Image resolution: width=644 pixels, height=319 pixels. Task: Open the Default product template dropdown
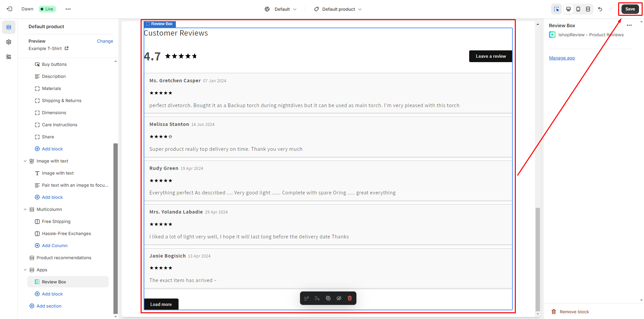pos(338,9)
